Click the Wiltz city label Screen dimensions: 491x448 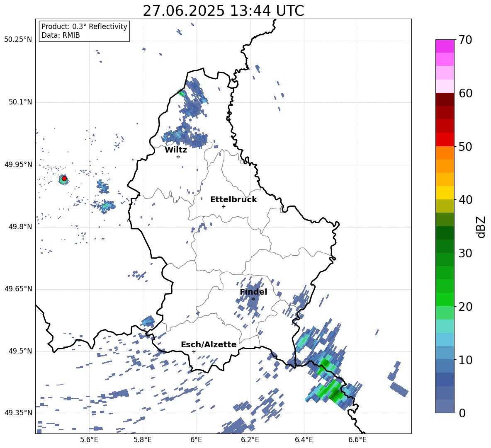[176, 150]
